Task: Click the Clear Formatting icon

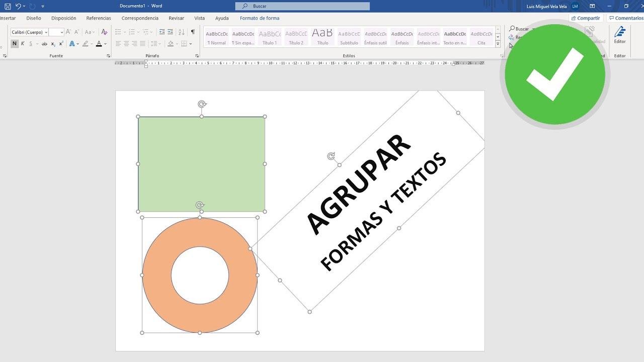Action: click(x=104, y=32)
